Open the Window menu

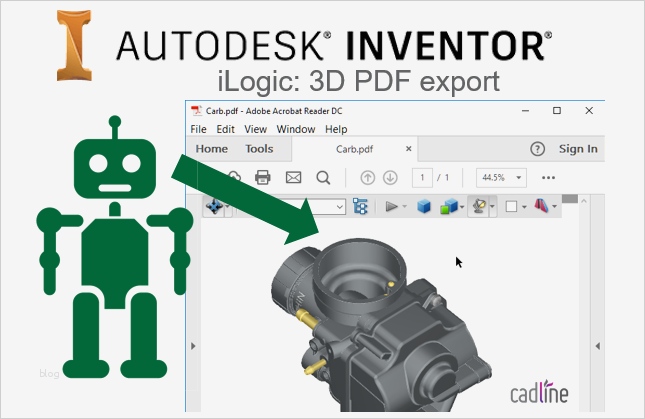296,129
